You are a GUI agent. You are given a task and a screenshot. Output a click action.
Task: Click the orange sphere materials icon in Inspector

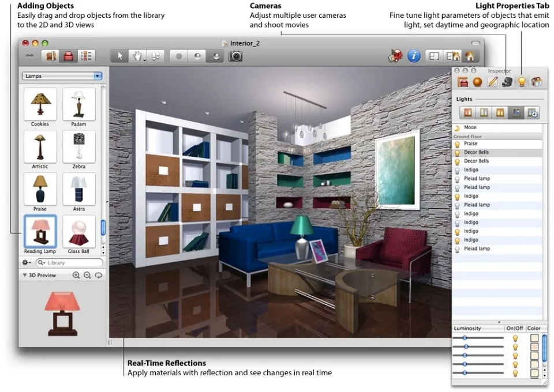[477, 82]
